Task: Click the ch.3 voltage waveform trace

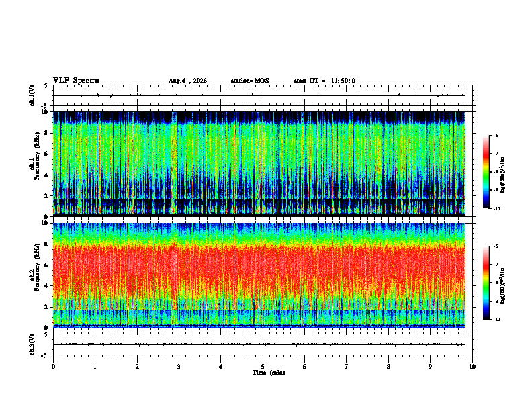Action: tap(259, 345)
